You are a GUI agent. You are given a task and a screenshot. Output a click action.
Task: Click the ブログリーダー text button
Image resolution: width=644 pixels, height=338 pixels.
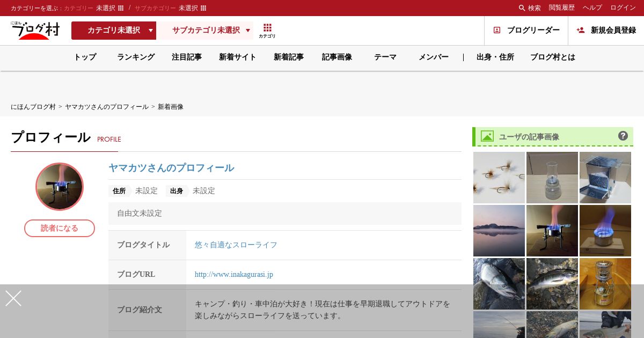(x=533, y=30)
